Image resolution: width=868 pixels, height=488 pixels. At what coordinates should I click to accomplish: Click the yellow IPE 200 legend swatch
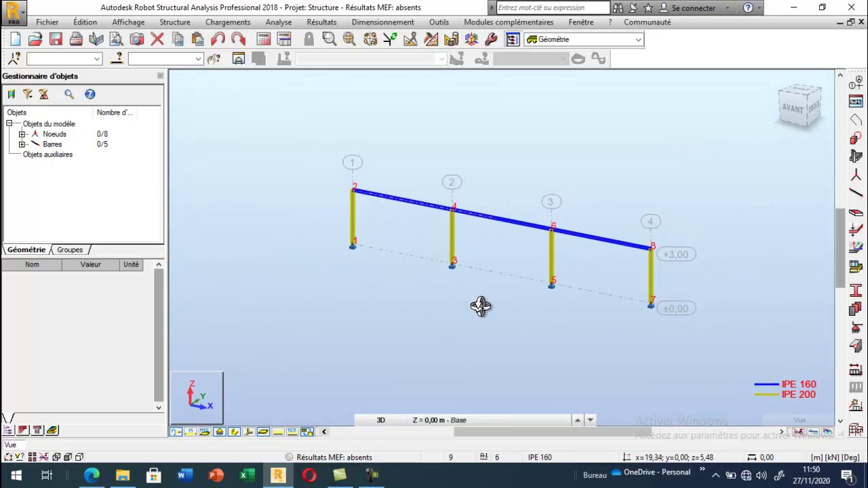click(766, 394)
